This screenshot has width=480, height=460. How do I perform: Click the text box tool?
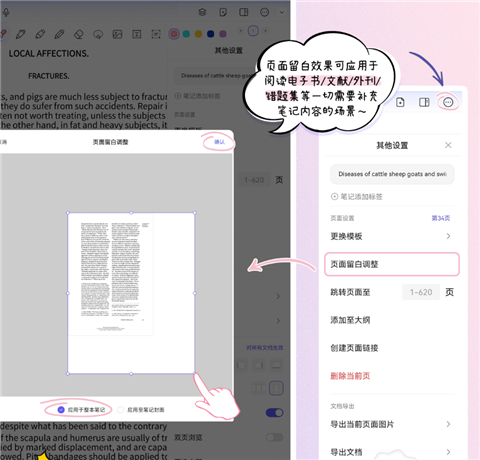137,34
